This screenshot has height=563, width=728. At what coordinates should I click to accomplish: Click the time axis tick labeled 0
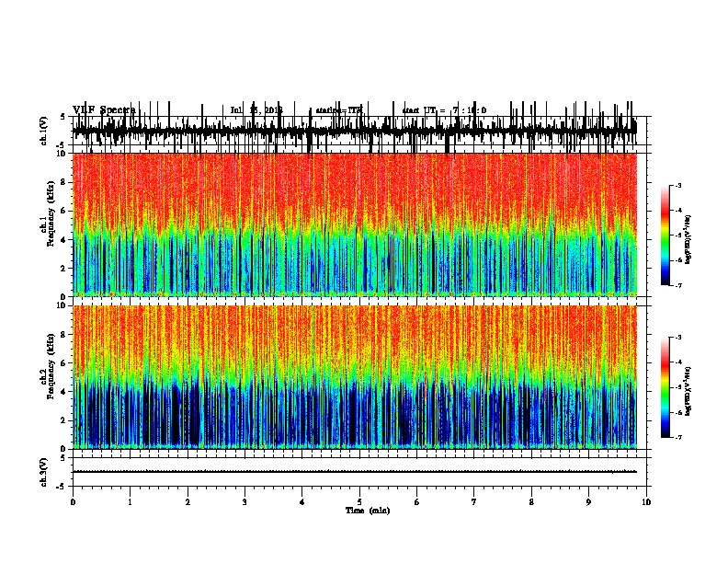click(73, 501)
